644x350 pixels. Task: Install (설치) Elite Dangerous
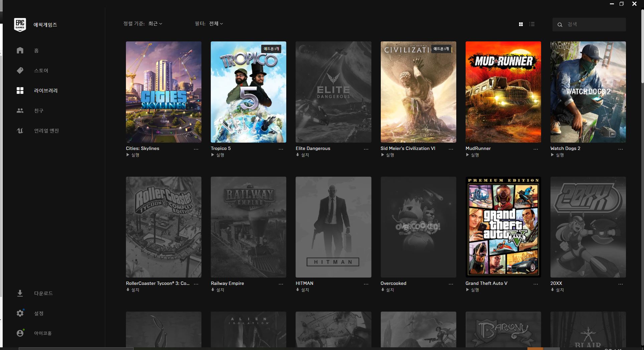[x=302, y=155]
